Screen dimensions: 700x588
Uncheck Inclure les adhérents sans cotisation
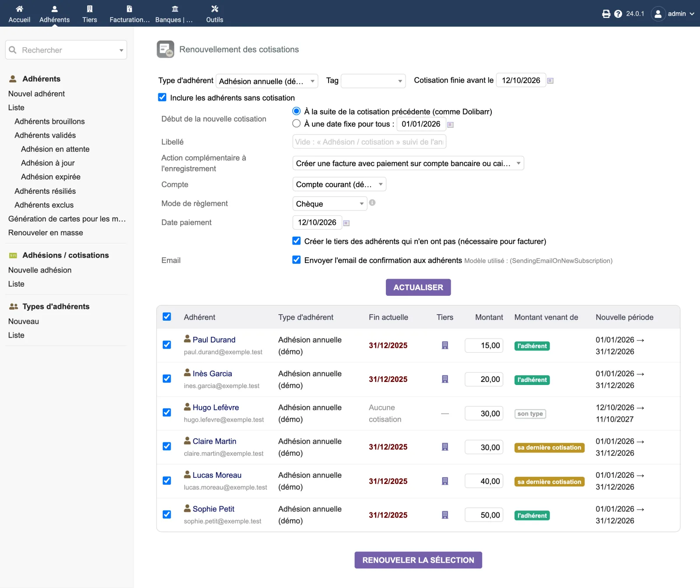tap(162, 97)
